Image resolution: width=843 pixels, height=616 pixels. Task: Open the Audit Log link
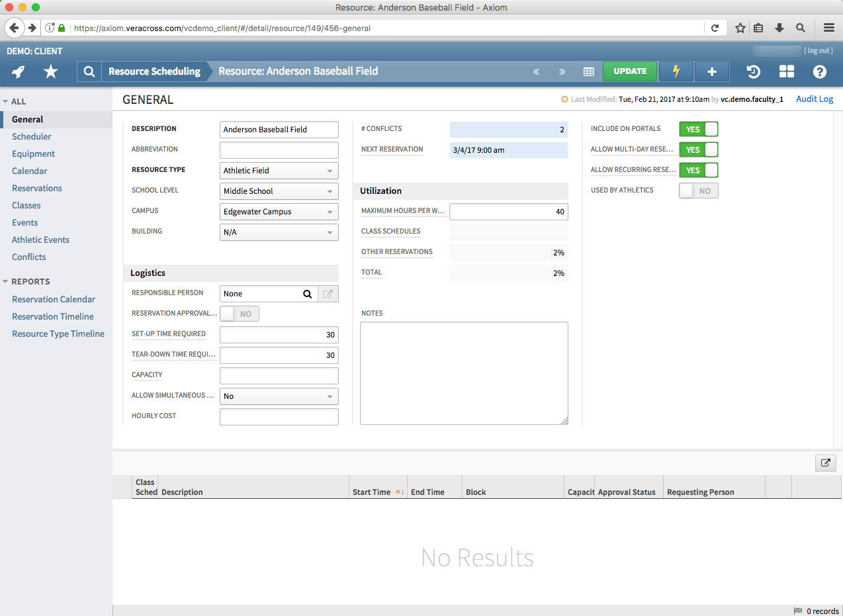tap(814, 99)
